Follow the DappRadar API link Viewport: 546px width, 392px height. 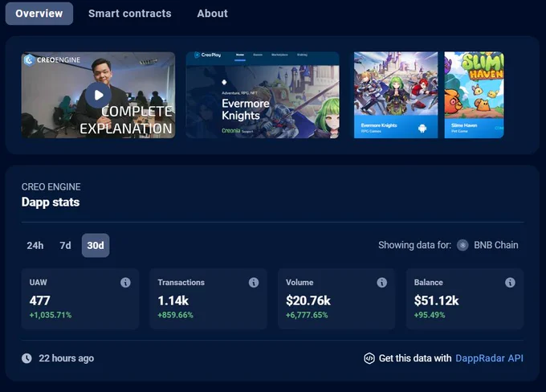point(489,358)
